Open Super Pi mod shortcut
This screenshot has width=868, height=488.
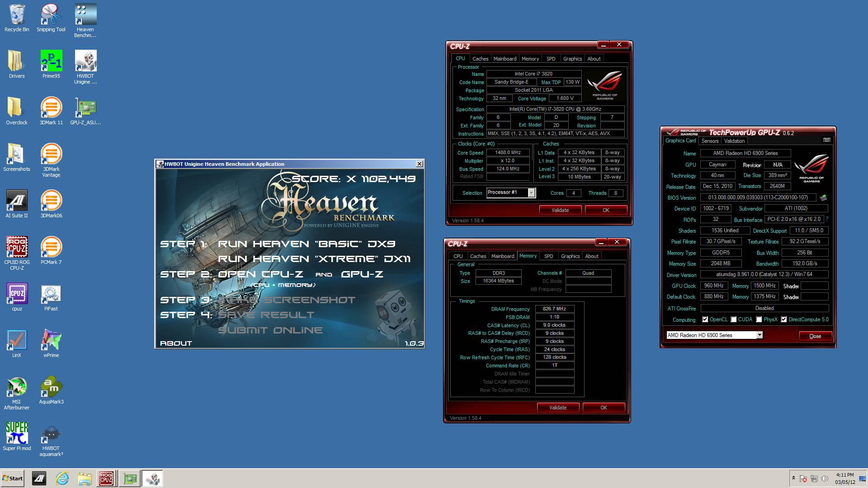[x=17, y=437]
